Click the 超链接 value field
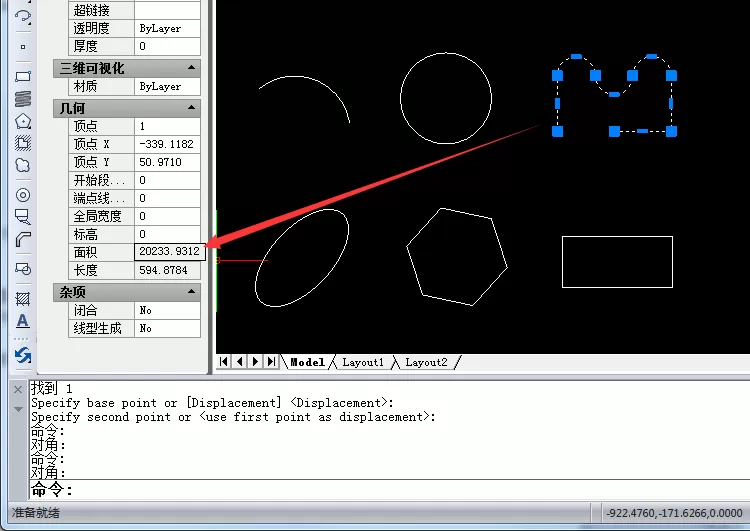Viewport: 750px width, 531px height. (167, 10)
